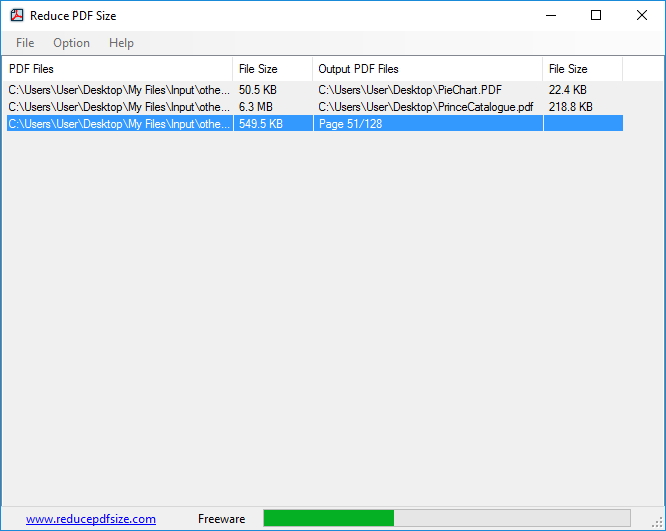Click the 22.4 KB output size

567,90
